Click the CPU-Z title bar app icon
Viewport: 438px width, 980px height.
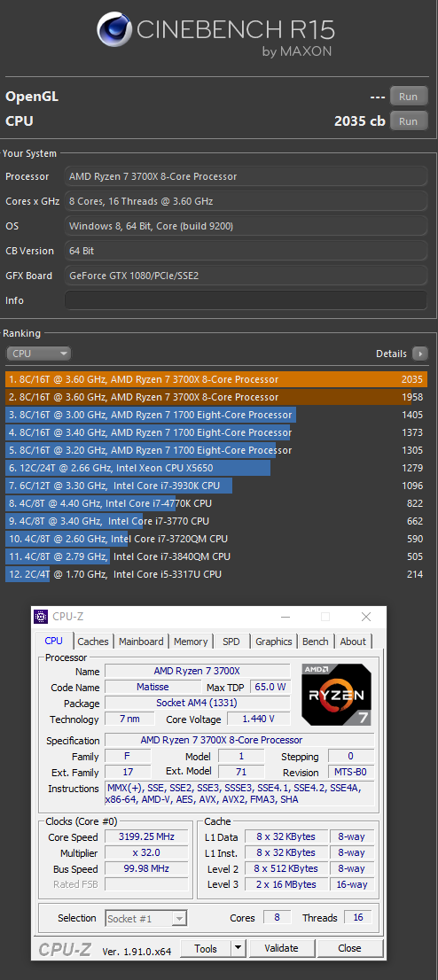pos(41,617)
